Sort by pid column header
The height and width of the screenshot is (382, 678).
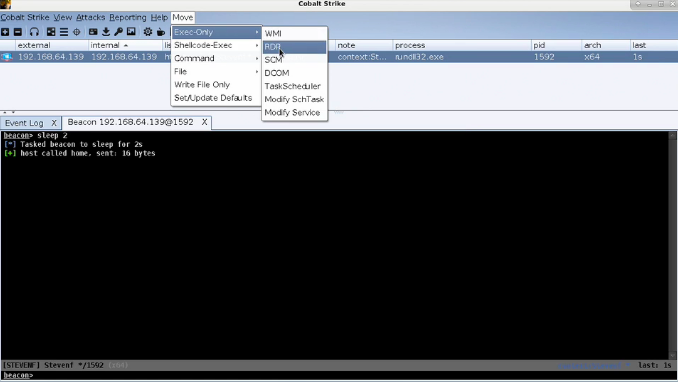tap(556, 45)
